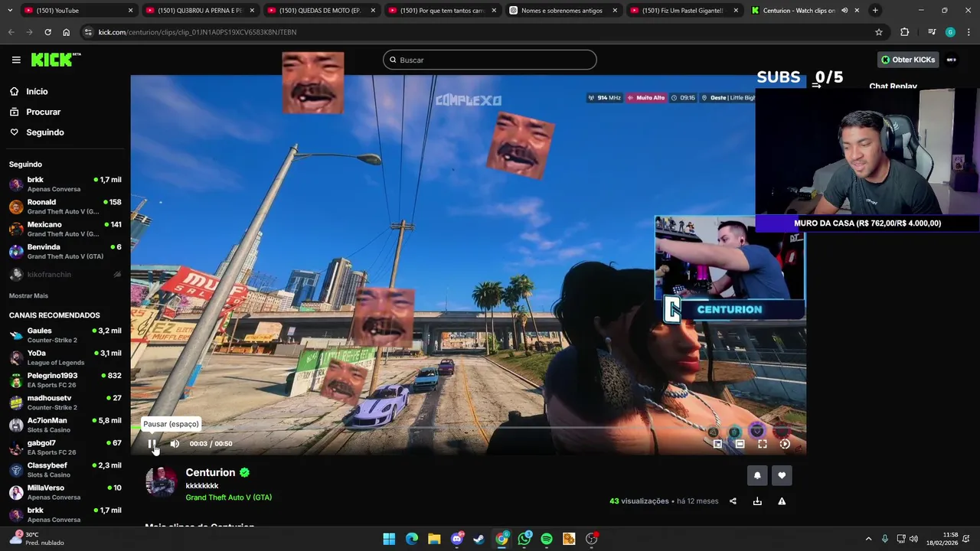The width and height of the screenshot is (980, 551).
Task: Click the address bar URL
Action: tap(198, 32)
